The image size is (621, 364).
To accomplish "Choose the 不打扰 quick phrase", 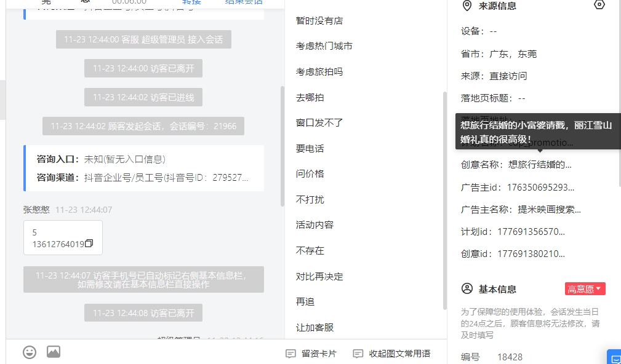I will 310,200.
